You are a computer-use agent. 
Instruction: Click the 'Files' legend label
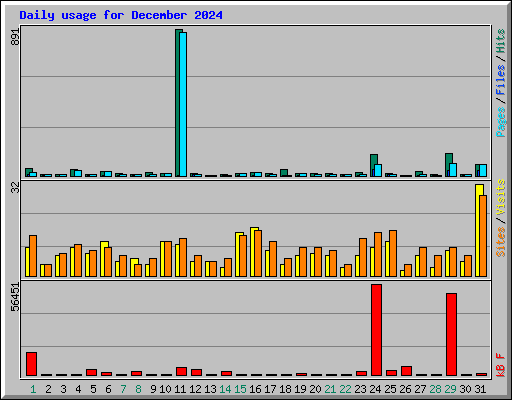501,80
